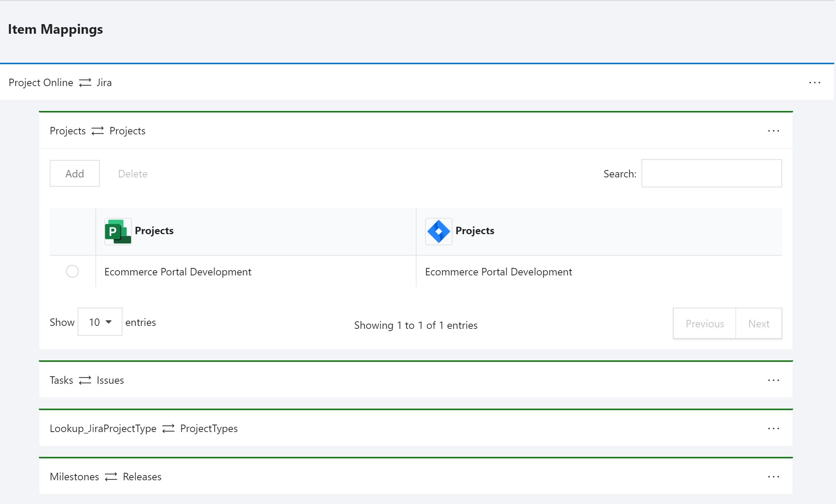Expand the Milestones to Releases section
The image size is (836, 504).
pyautogui.click(x=105, y=477)
